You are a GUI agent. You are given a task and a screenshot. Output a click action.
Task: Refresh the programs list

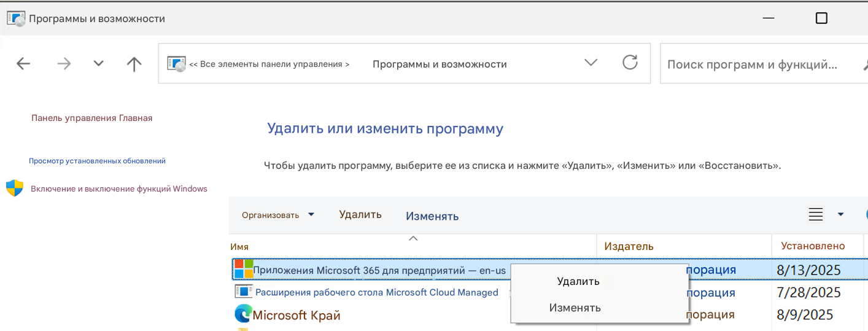(630, 62)
